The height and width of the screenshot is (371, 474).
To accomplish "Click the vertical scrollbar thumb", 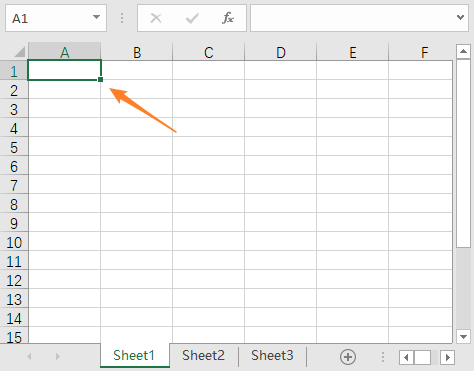I will pyautogui.click(x=463, y=153).
